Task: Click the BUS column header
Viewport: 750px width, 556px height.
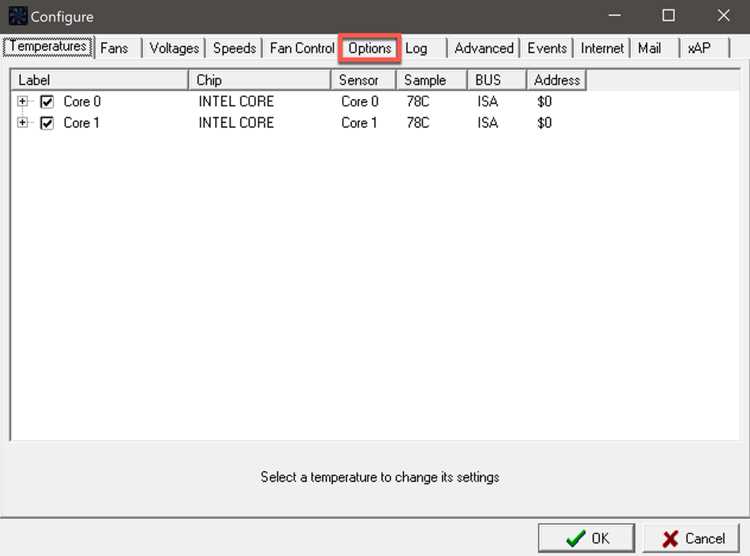Action: (x=496, y=80)
